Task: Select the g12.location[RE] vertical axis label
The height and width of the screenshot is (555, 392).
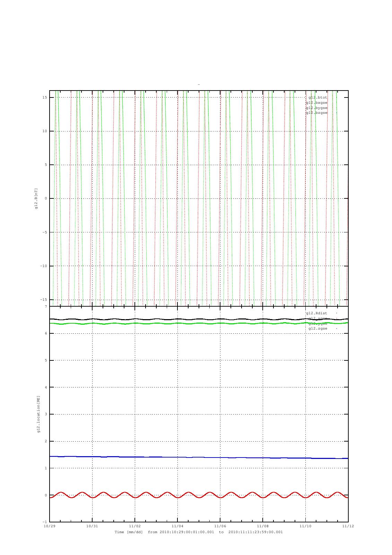Action: [x=38, y=414]
